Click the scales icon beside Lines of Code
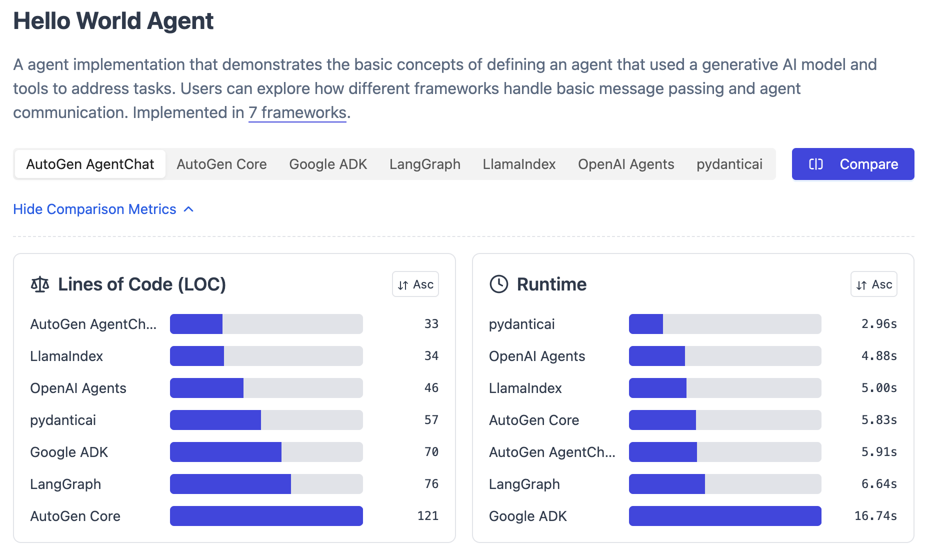The height and width of the screenshot is (560, 927). tap(39, 284)
